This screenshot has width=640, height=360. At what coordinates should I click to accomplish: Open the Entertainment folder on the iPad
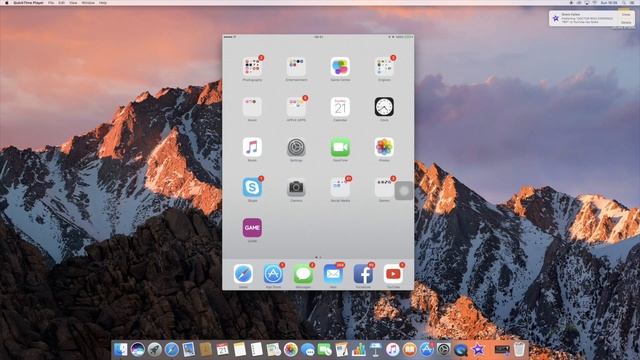296,67
